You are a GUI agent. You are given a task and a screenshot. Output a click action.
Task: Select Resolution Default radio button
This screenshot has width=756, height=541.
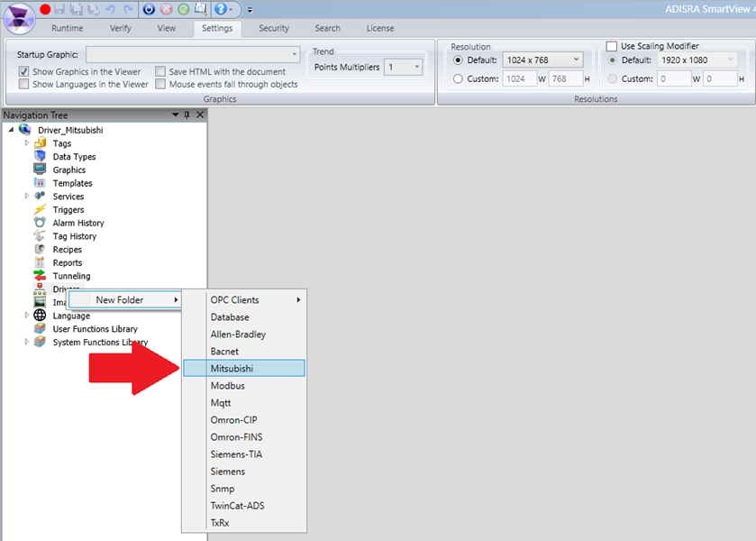(458, 60)
